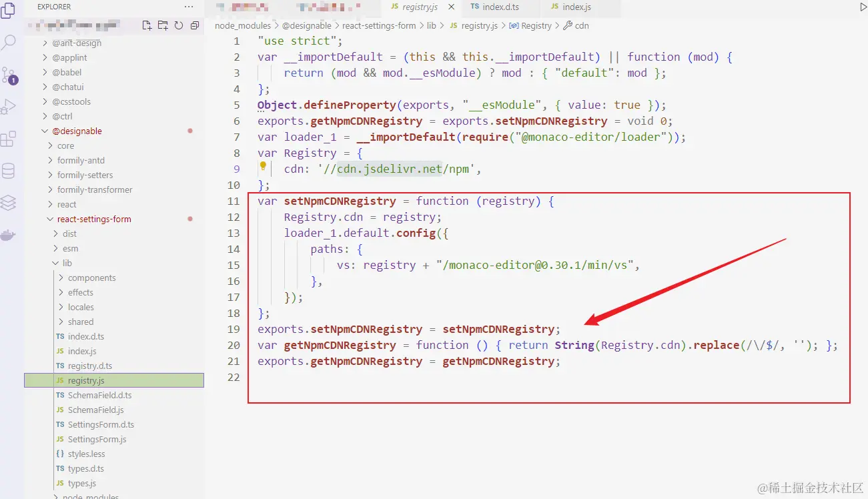Viewport: 868px width, 499px height.
Task: Expand the @ant-design folder chevron
Action: click(x=45, y=43)
